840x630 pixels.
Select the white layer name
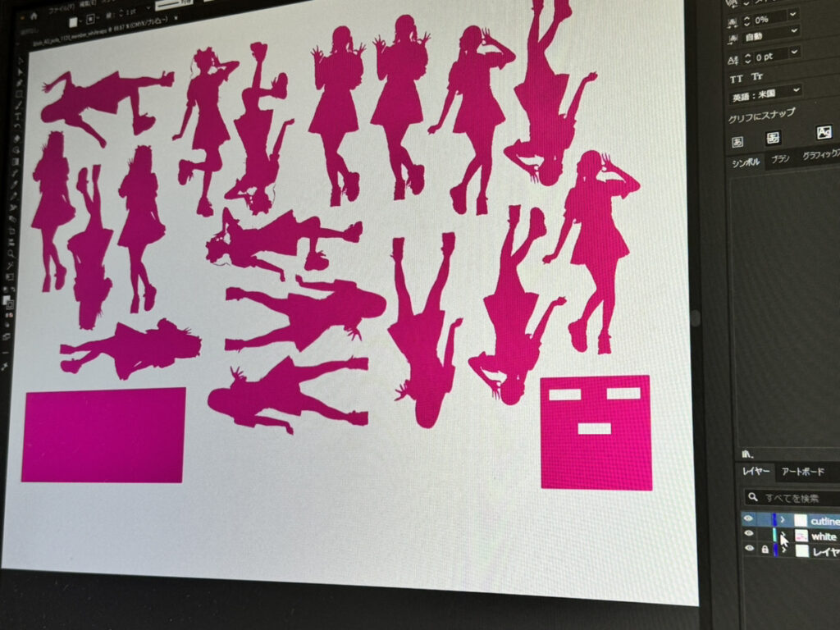824,536
